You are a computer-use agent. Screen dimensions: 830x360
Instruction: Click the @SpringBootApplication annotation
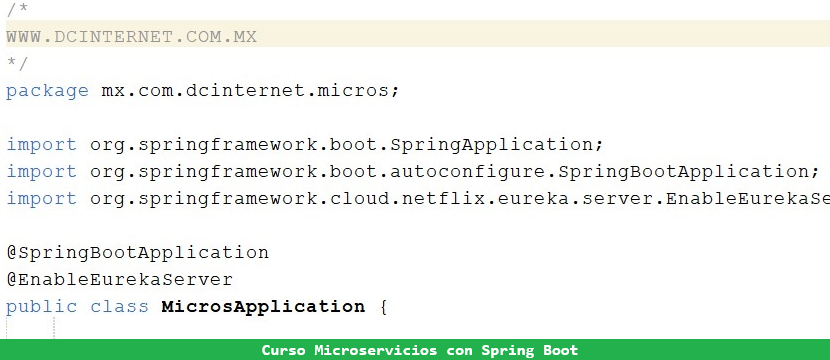coord(138,253)
